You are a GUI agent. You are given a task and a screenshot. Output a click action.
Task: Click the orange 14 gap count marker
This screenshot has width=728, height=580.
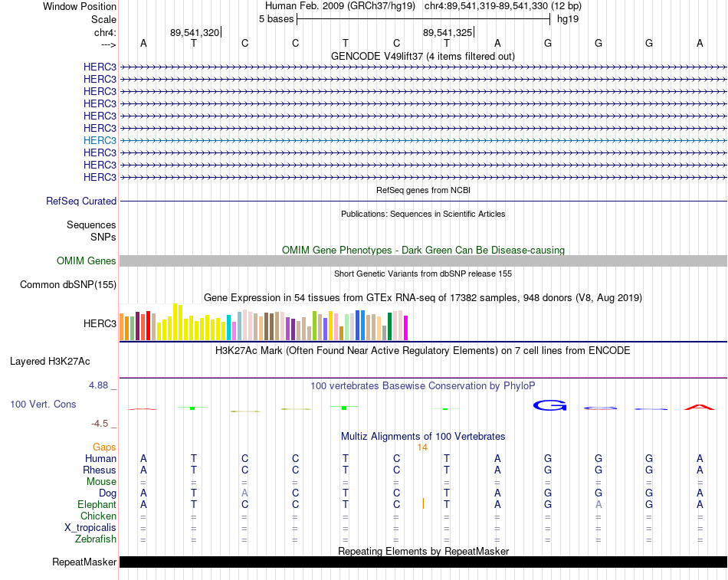tap(422, 447)
